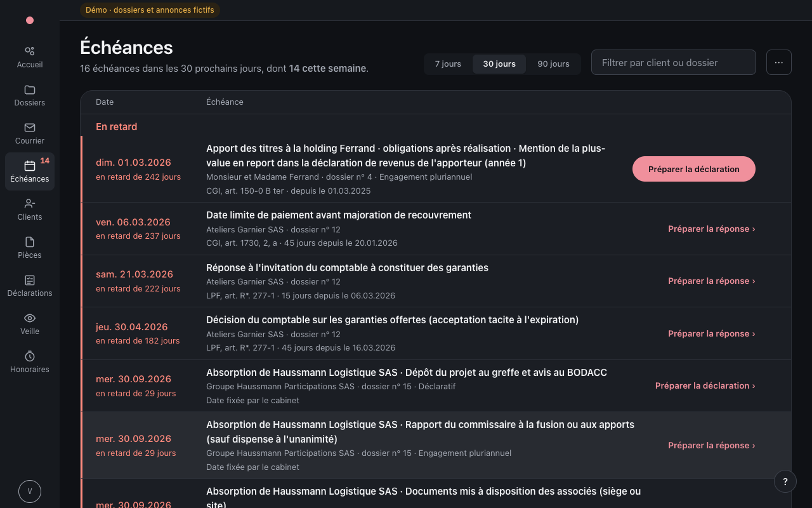Open the Honoraires timer icon

tap(30, 356)
